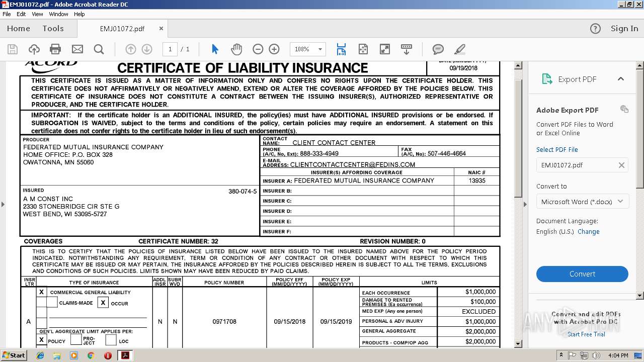644x362 pixels.
Task: Open the Help menu
Action: pos(79,14)
